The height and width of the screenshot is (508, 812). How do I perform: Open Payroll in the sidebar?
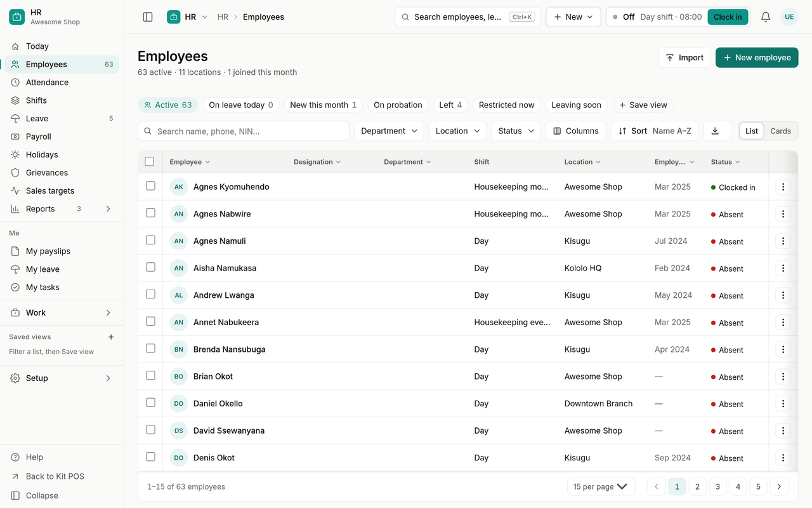62,137
